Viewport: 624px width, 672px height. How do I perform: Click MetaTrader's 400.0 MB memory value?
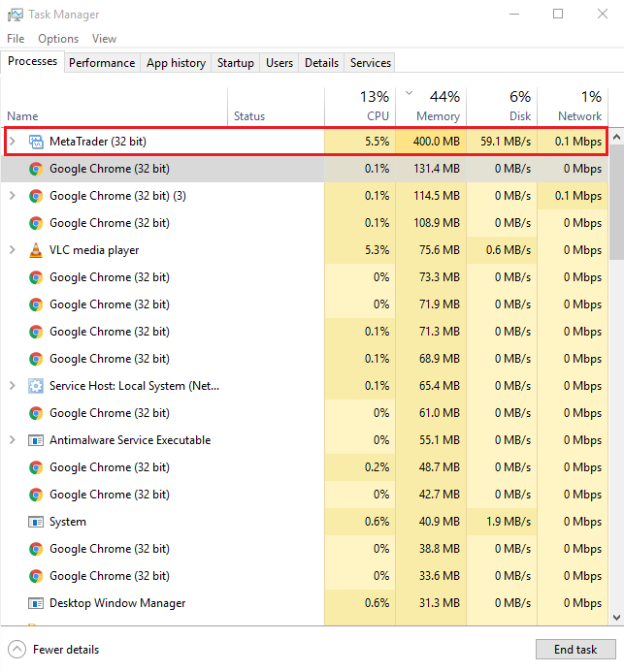coord(437,142)
